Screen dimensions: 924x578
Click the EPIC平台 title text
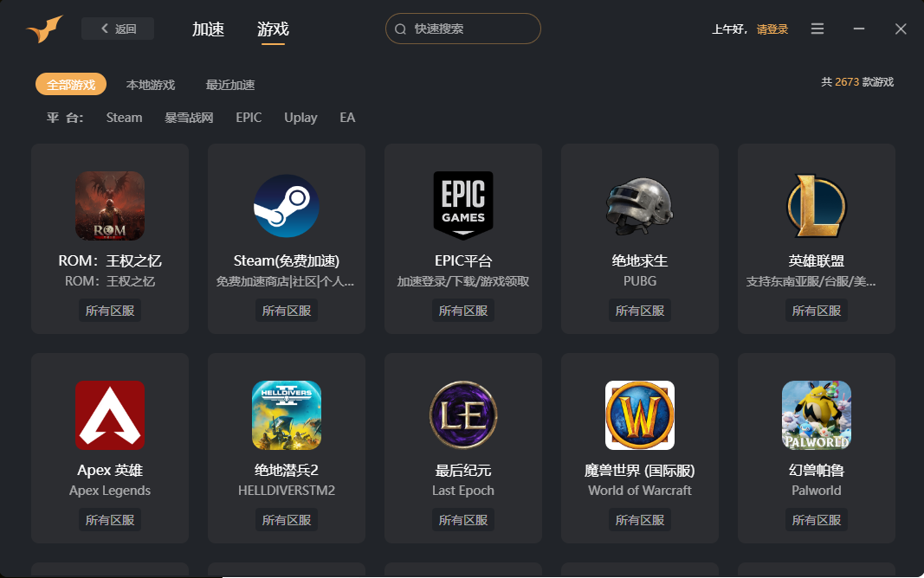point(463,260)
